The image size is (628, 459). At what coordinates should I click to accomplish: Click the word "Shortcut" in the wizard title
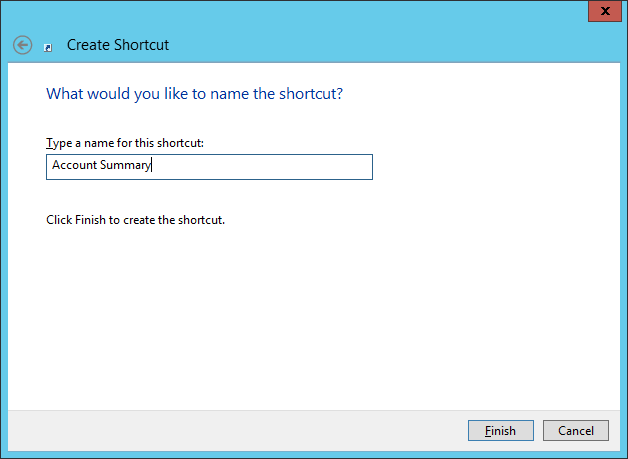point(143,45)
